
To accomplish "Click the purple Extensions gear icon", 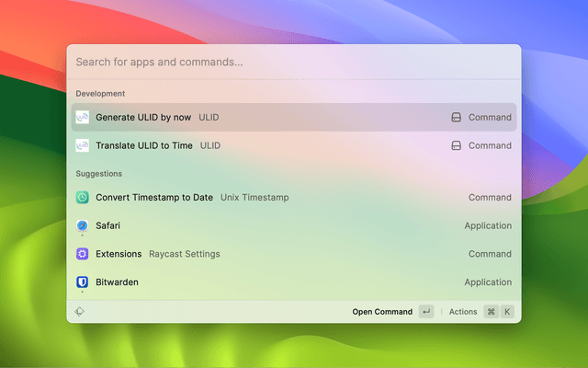I will point(83,254).
